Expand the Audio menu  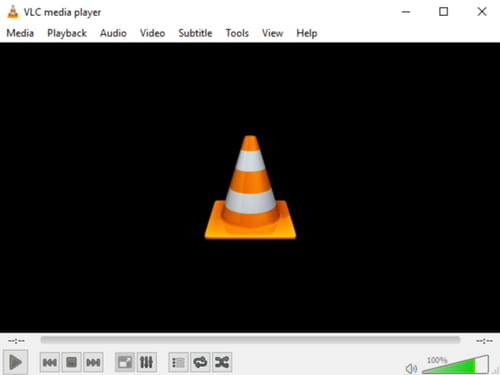pos(113,33)
